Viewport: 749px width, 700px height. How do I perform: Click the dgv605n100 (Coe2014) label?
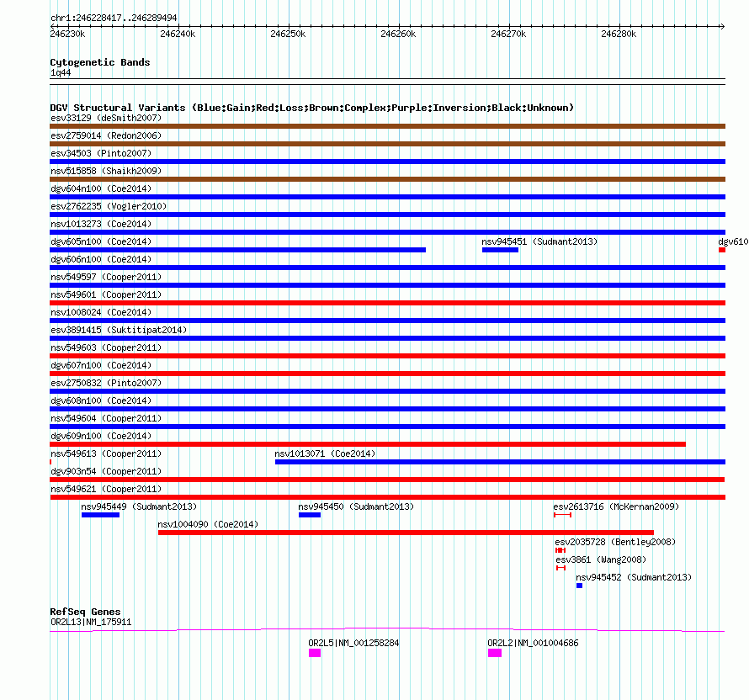click(x=101, y=241)
